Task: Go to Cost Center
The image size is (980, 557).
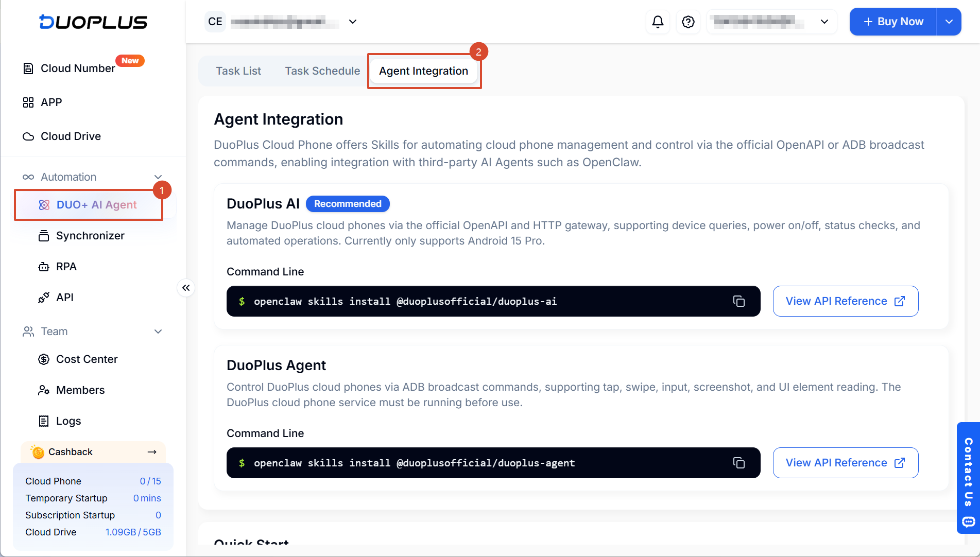Action: 87,359
